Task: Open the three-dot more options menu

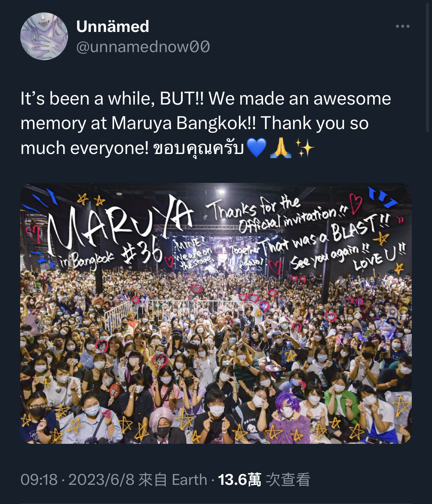Action: tap(402, 26)
